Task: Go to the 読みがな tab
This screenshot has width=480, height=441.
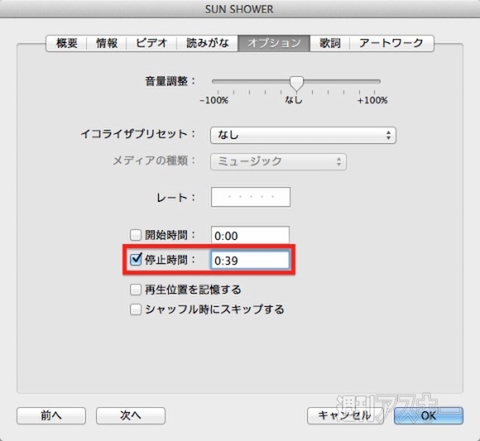Action: click(x=207, y=43)
